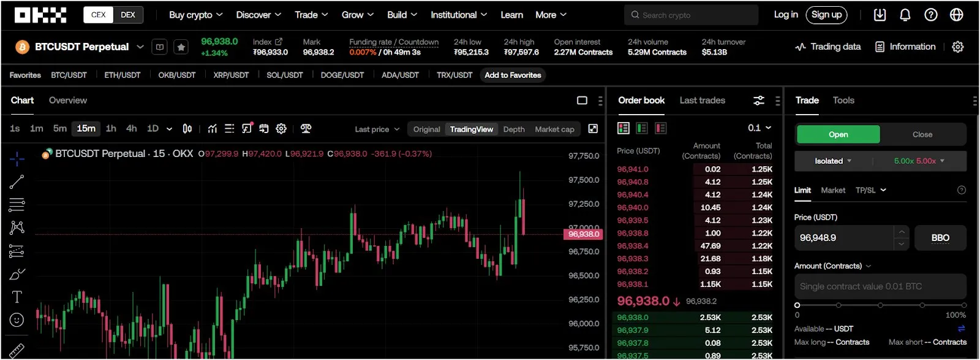Screen dimensions: 980x360
Task: Click the notification bell icon
Action: pos(905,15)
